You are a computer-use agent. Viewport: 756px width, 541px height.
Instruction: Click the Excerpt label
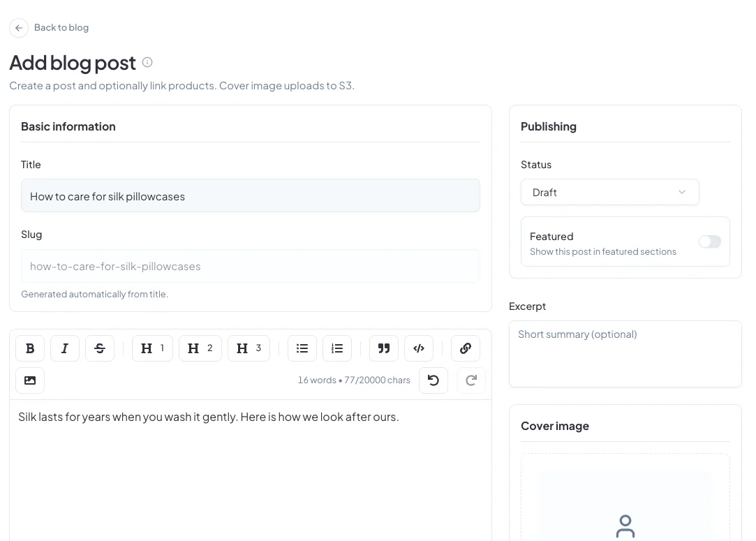[x=528, y=306]
